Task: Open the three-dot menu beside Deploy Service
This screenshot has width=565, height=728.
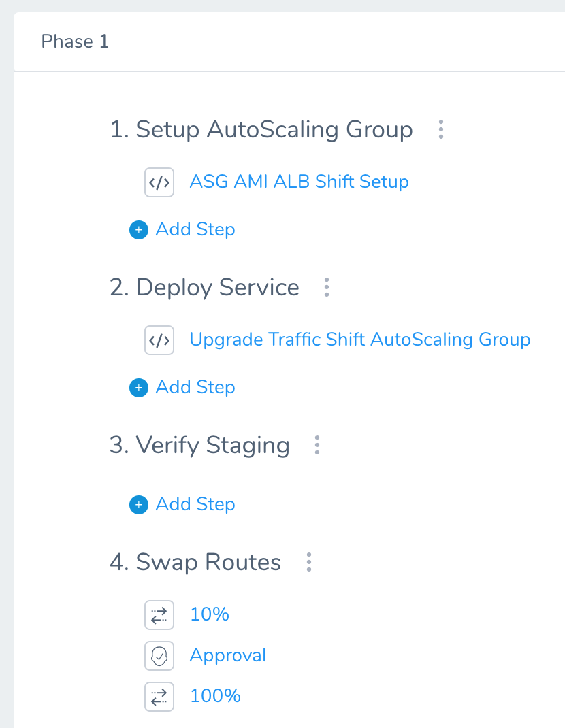Action: pos(327,287)
